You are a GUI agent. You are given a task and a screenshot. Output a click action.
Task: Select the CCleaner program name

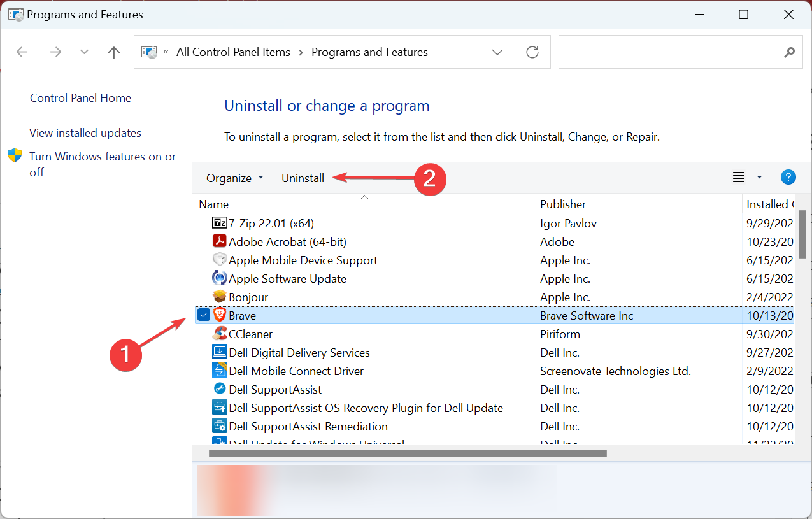coord(251,334)
